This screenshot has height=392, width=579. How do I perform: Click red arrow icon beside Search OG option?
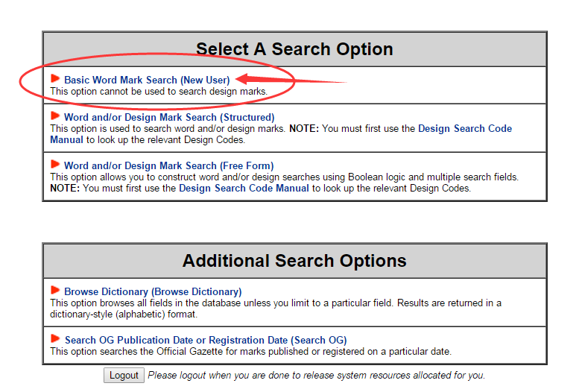tap(55, 338)
